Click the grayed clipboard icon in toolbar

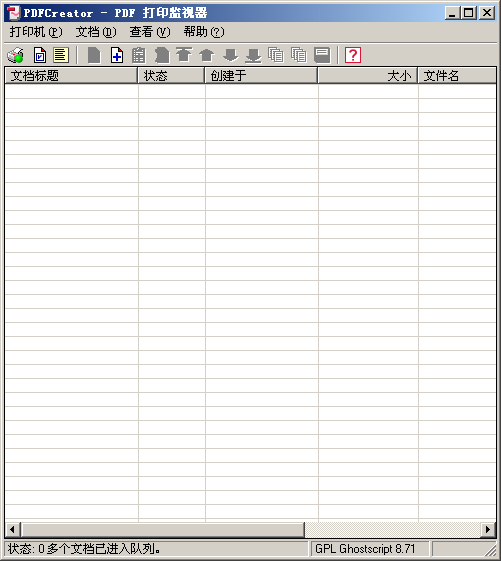(x=139, y=55)
